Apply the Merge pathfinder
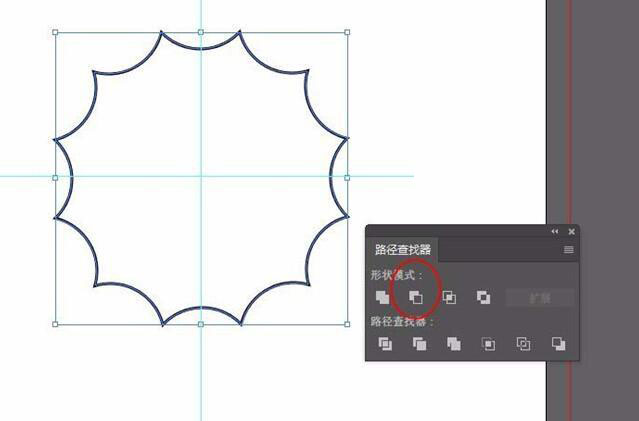Screen dimensions: 639x421 point(454,344)
